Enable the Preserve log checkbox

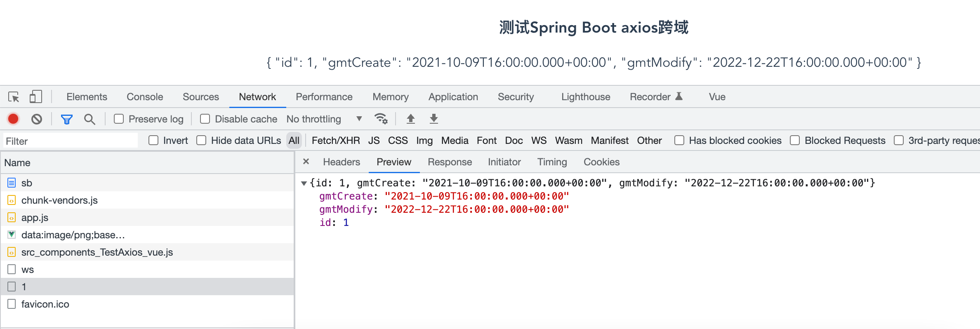(119, 119)
